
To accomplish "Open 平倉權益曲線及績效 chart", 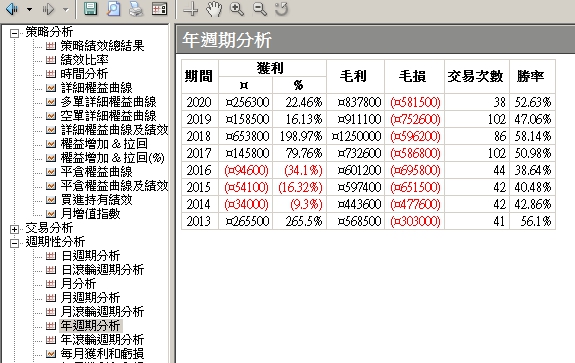I will pyautogui.click(x=114, y=186).
